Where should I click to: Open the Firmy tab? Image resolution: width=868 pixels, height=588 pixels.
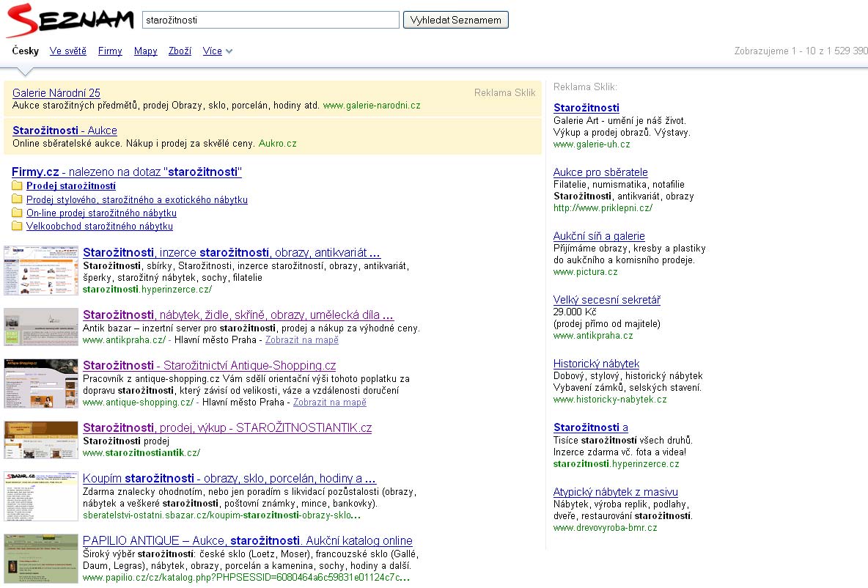pos(110,51)
